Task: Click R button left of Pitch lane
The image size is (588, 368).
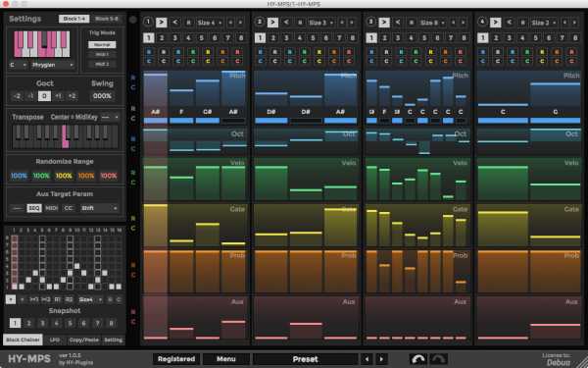Action: click(x=133, y=78)
